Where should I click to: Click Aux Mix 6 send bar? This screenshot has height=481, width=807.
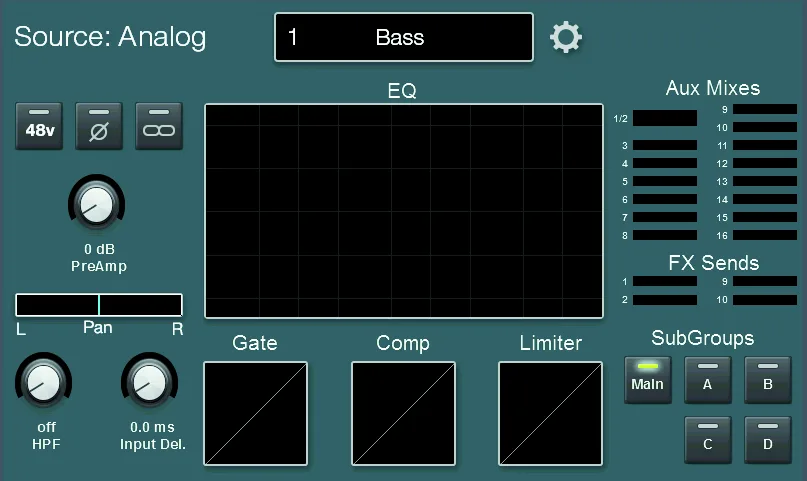pyautogui.click(x=665, y=199)
